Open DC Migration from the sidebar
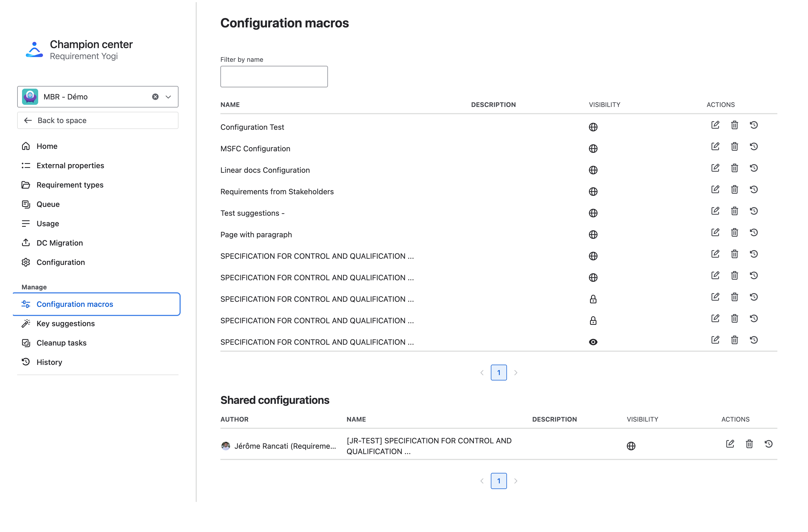Viewport: 808px width, 532px height. tap(60, 243)
